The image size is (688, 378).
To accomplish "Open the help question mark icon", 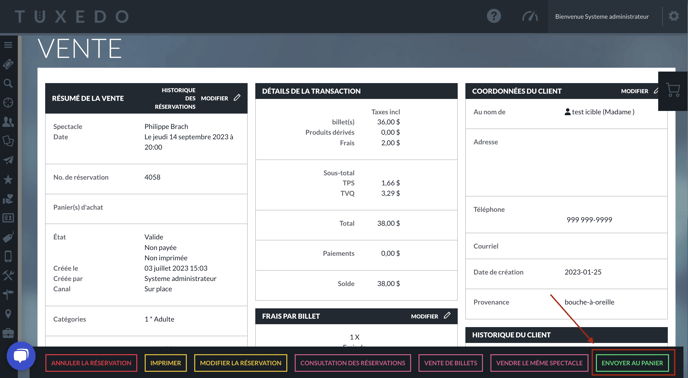I will (x=494, y=16).
